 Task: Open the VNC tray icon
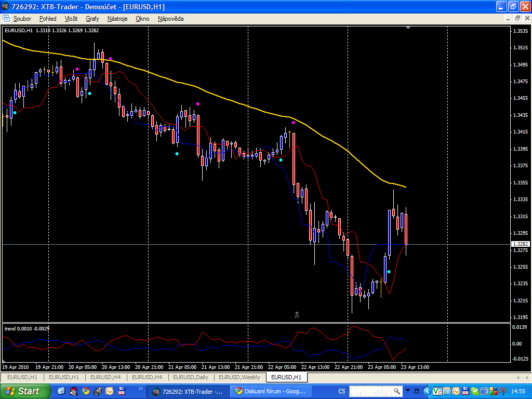coord(437,391)
